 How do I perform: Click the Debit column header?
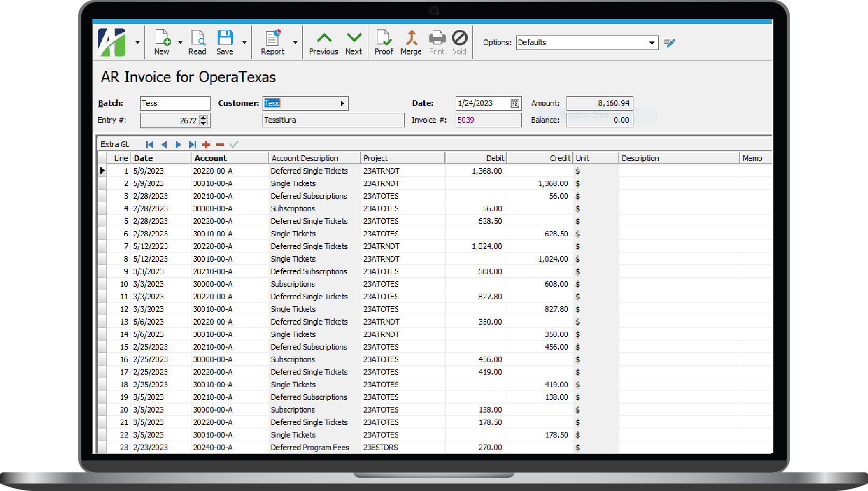[475, 158]
